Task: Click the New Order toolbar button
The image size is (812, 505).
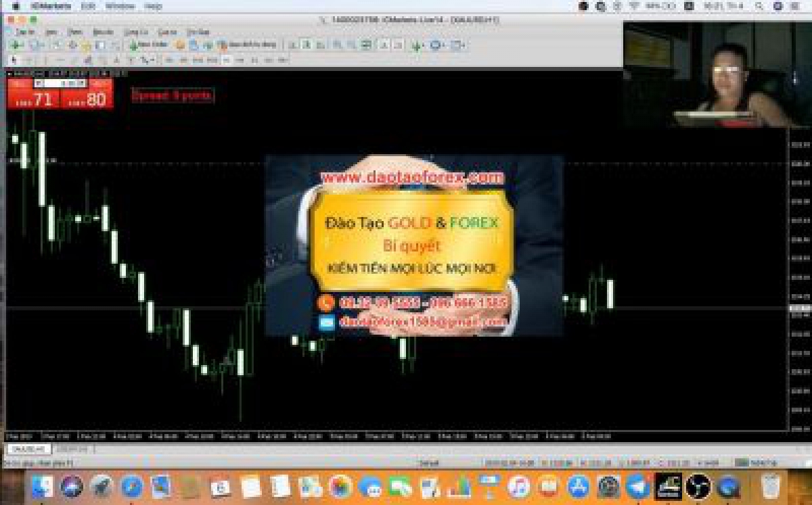Action: click(148, 45)
